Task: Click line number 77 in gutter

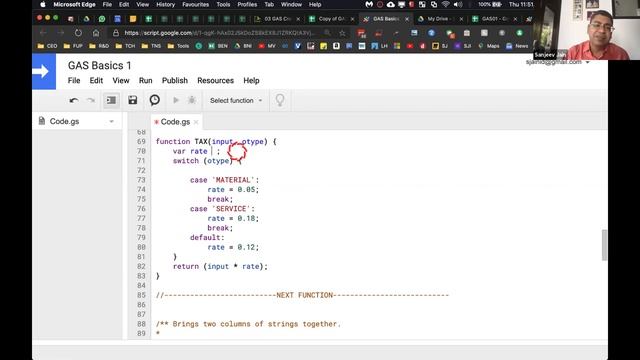Action: 141,218
